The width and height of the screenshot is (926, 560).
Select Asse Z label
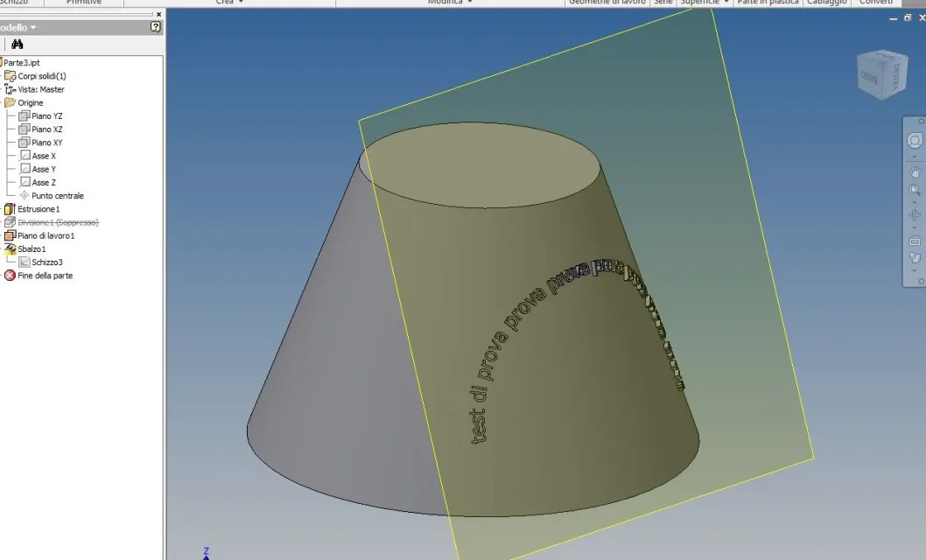(44, 182)
